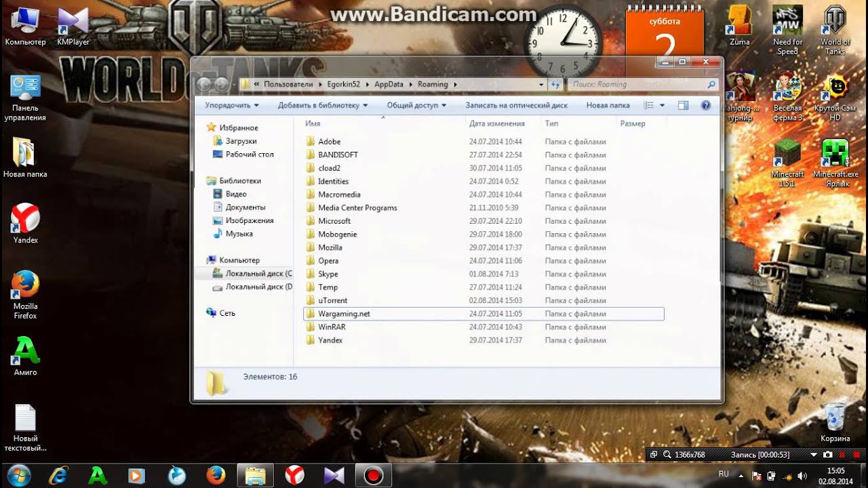The height and width of the screenshot is (488, 868).
Task: Click the Bandicam screenshot camera icon
Action: pyautogui.click(x=828, y=454)
